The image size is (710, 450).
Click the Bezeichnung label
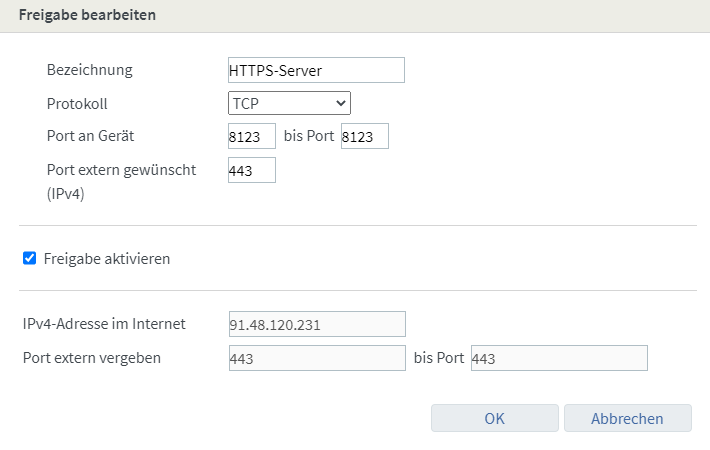[x=90, y=70]
